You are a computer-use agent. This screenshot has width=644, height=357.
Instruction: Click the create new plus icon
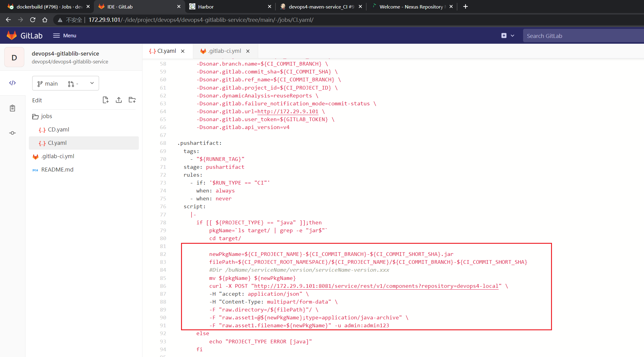pyautogui.click(x=504, y=36)
